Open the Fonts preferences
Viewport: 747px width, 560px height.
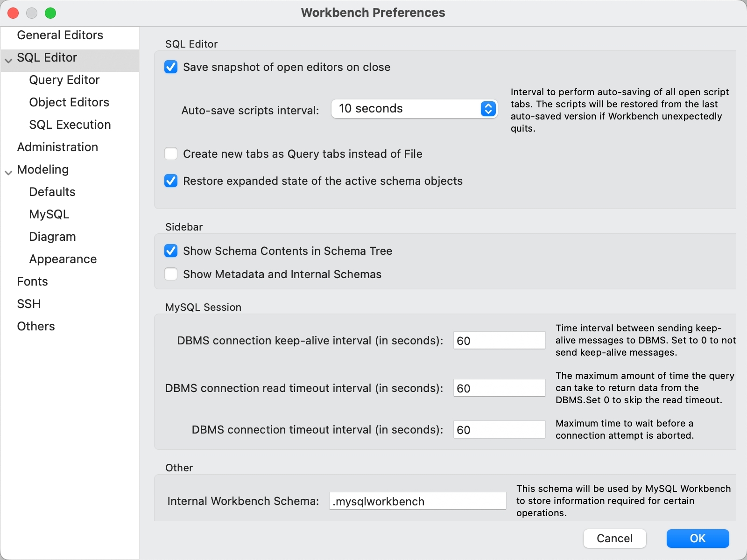(x=32, y=281)
